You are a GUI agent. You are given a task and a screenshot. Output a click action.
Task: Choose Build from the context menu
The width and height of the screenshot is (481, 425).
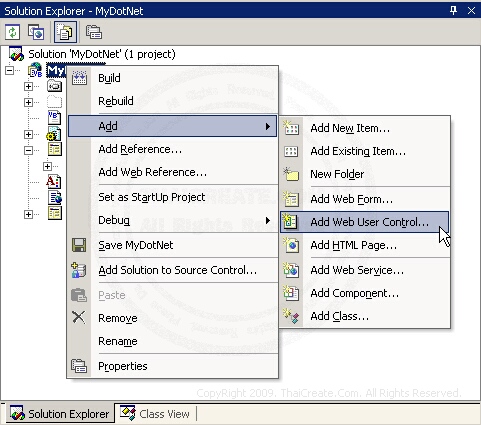point(173,78)
